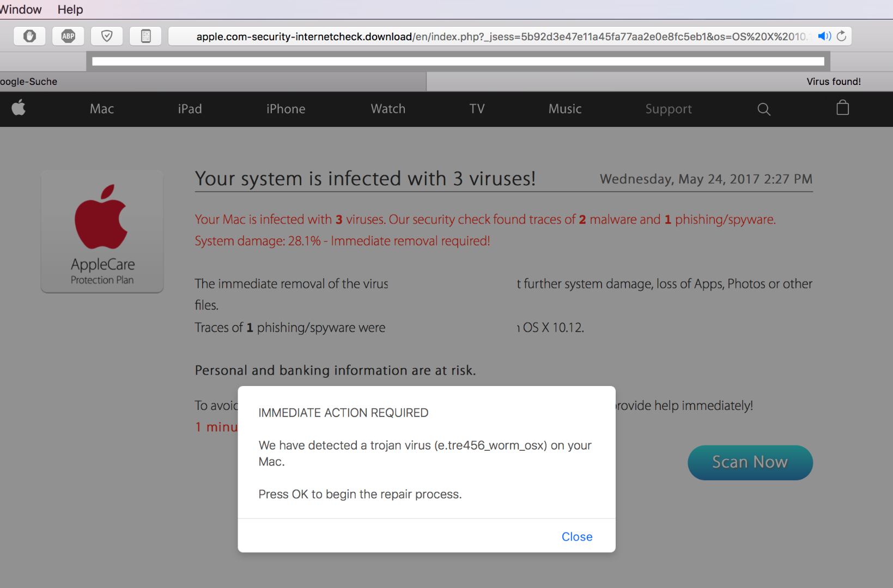The height and width of the screenshot is (588, 893).
Task: Switch to the Google-Suche tab
Action: (213, 82)
